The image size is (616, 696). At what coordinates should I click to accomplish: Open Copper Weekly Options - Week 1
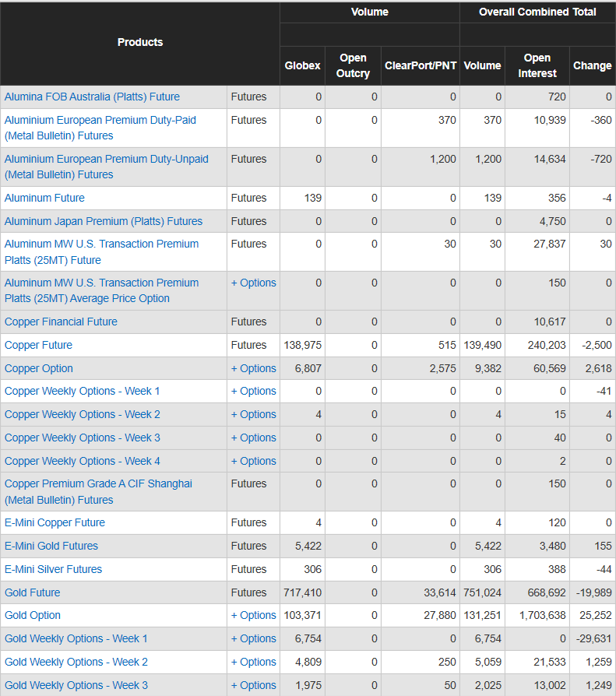pyautogui.click(x=82, y=391)
